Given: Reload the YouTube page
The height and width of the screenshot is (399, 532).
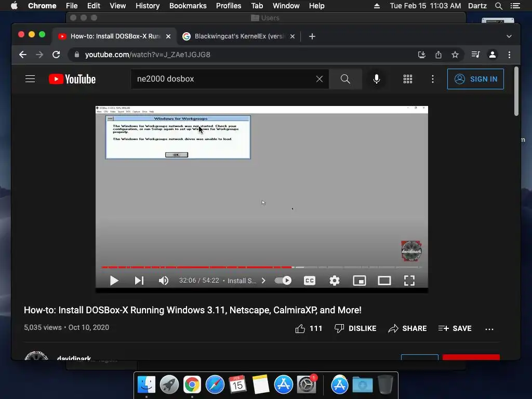Looking at the screenshot, I should pos(56,55).
